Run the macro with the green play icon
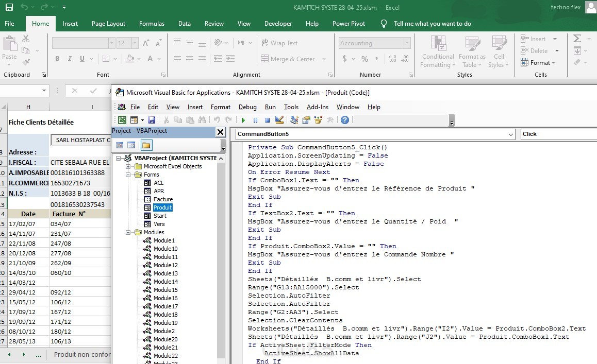Viewport: 597px width, 364px height. point(243,120)
